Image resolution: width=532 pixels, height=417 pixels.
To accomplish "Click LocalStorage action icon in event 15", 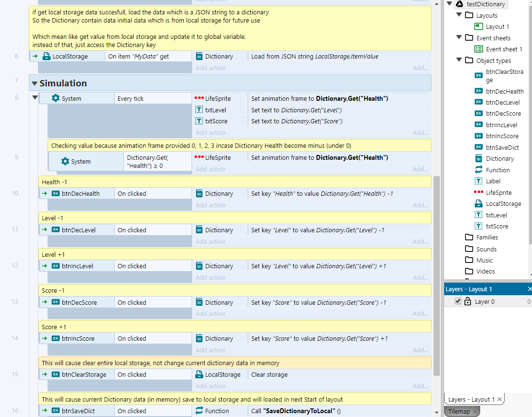I will (199, 374).
